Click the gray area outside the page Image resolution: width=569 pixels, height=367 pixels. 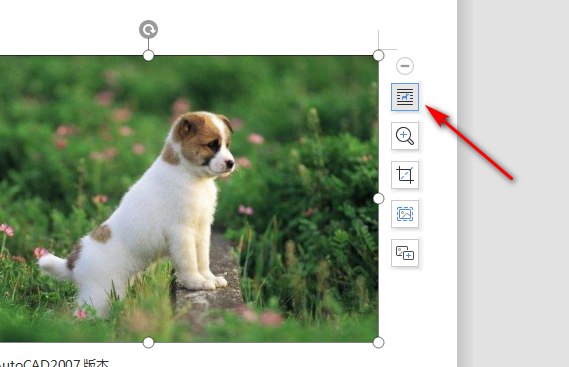click(x=513, y=254)
